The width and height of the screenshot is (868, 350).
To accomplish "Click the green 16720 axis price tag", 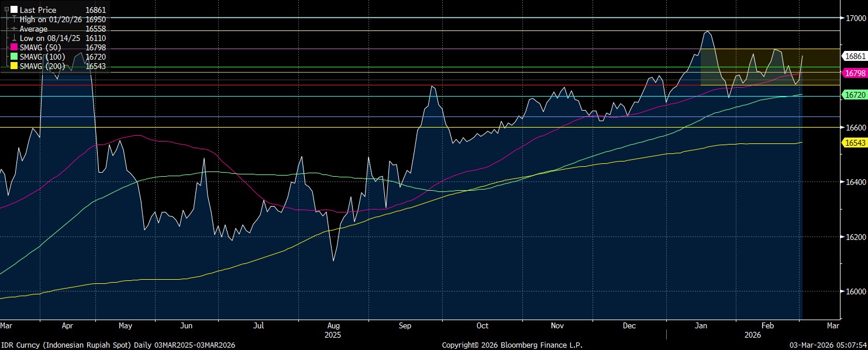I will 853,94.
